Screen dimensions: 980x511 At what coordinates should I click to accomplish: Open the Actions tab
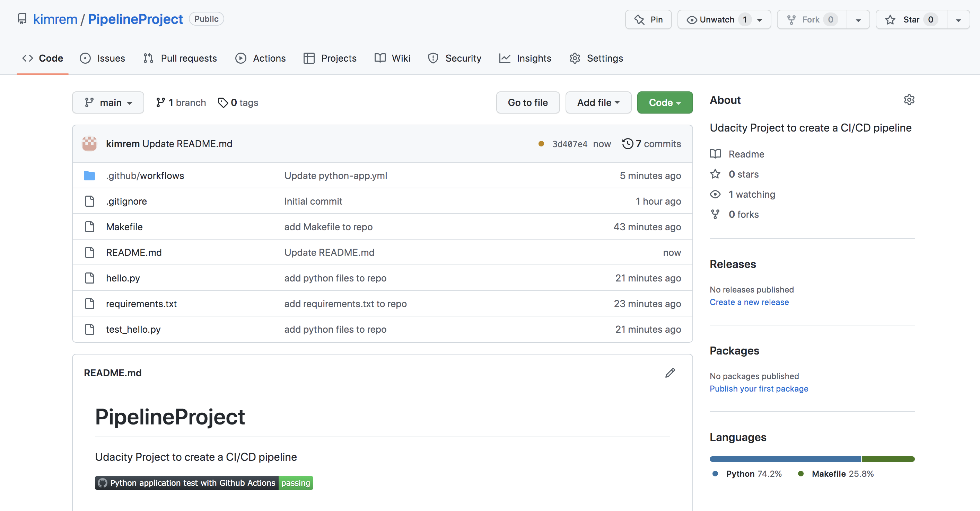click(x=261, y=58)
